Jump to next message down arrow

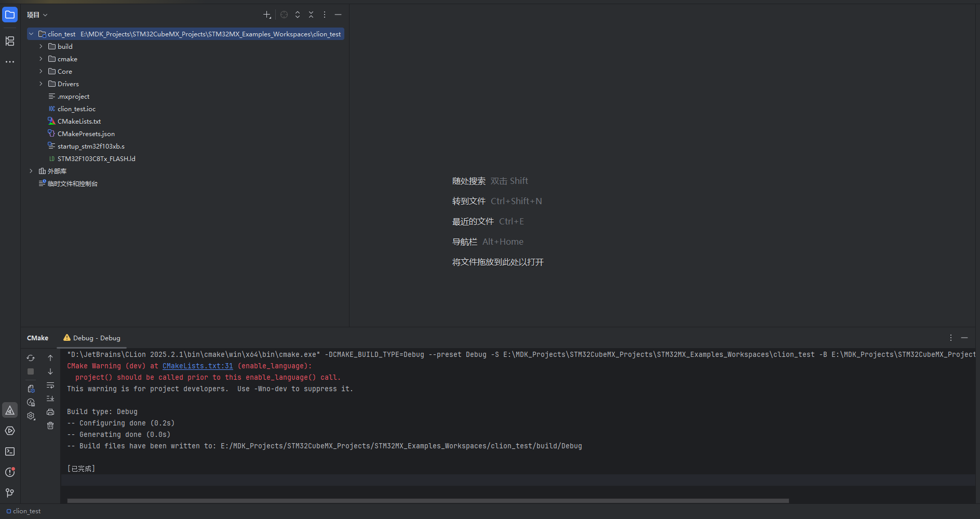[50, 371]
